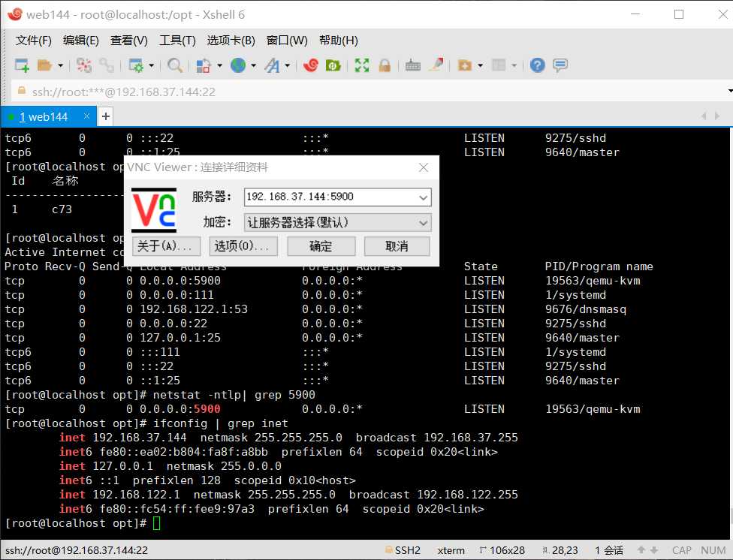Image resolution: width=733 pixels, height=560 pixels.
Task: Launch Xftp green icon in toolbar
Action: [333, 65]
